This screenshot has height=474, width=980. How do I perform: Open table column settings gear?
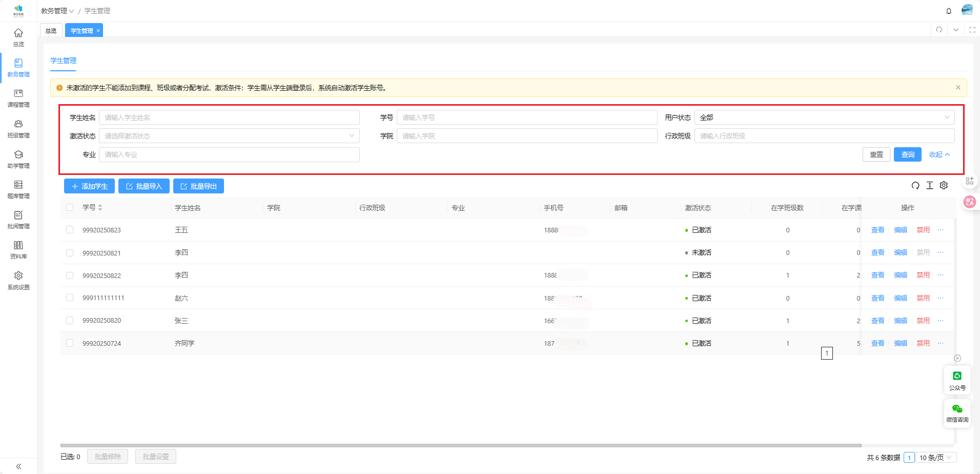pos(944,186)
